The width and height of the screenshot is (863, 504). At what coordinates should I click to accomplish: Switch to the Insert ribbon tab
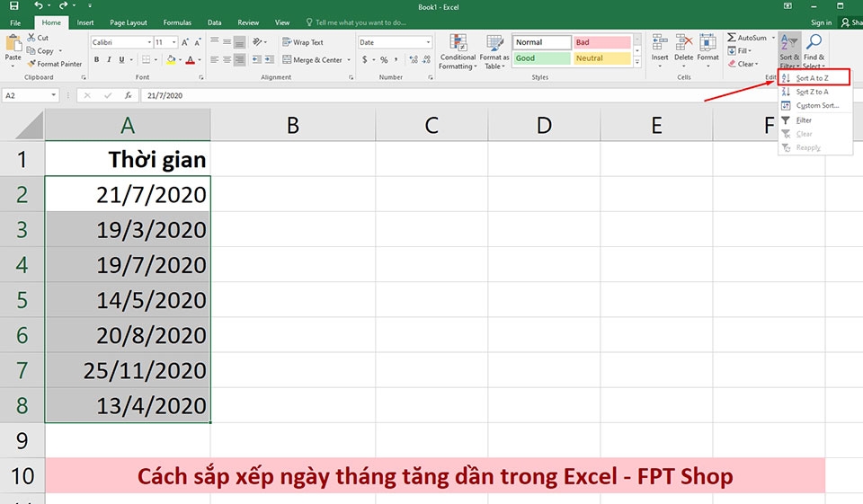click(x=85, y=22)
